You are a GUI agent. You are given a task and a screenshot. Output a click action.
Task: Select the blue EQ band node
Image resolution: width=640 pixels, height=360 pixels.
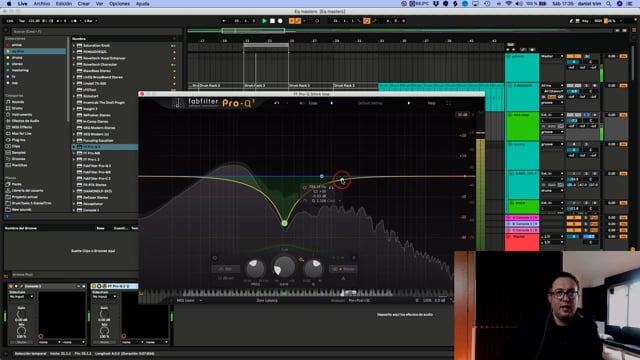(x=322, y=176)
